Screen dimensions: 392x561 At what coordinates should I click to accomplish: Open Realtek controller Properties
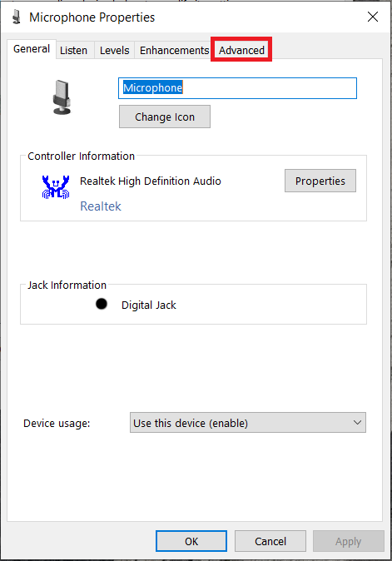(320, 181)
